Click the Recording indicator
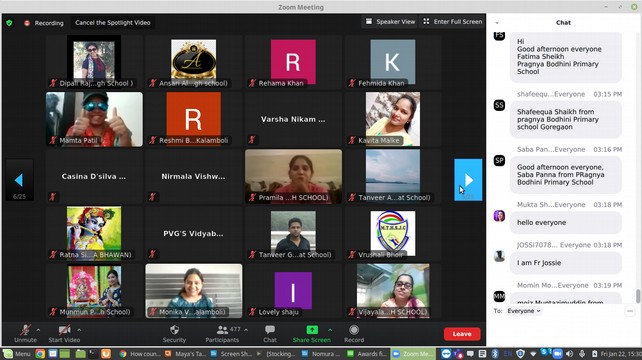Image resolution: width=642 pixels, height=360 pixels. 44,23
